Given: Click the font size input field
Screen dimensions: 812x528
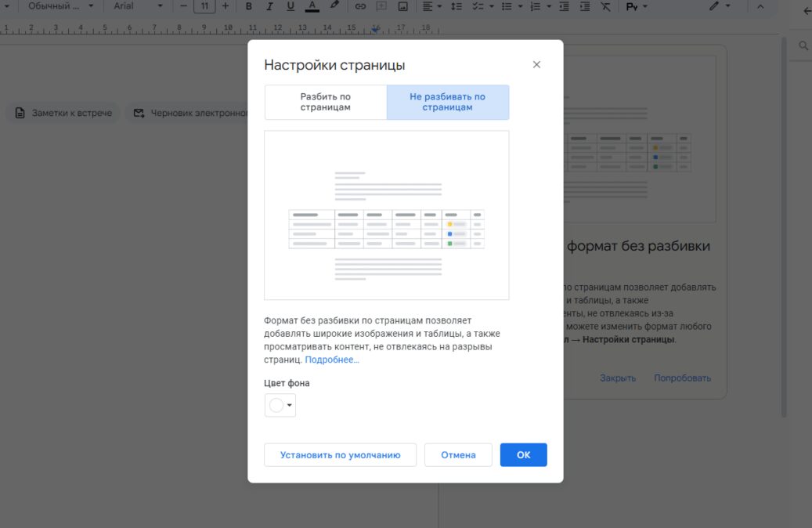Looking at the screenshot, I should [x=204, y=7].
